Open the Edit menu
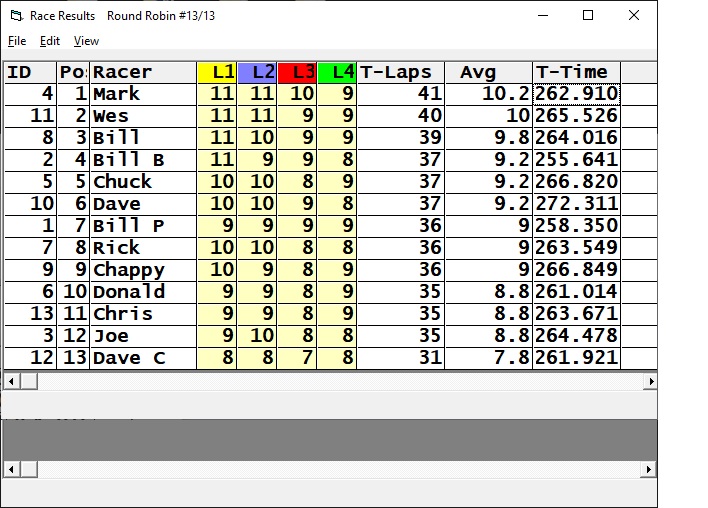 click(50, 41)
